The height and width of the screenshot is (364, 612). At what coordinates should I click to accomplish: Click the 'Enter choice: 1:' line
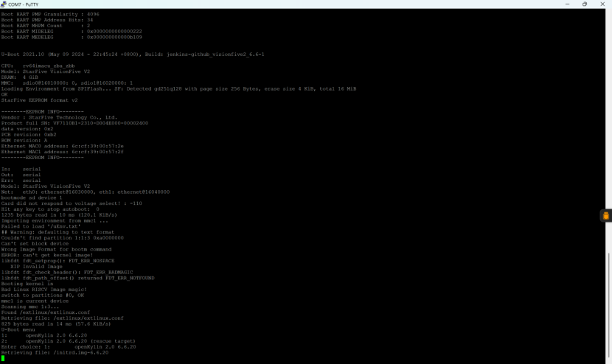(69, 347)
